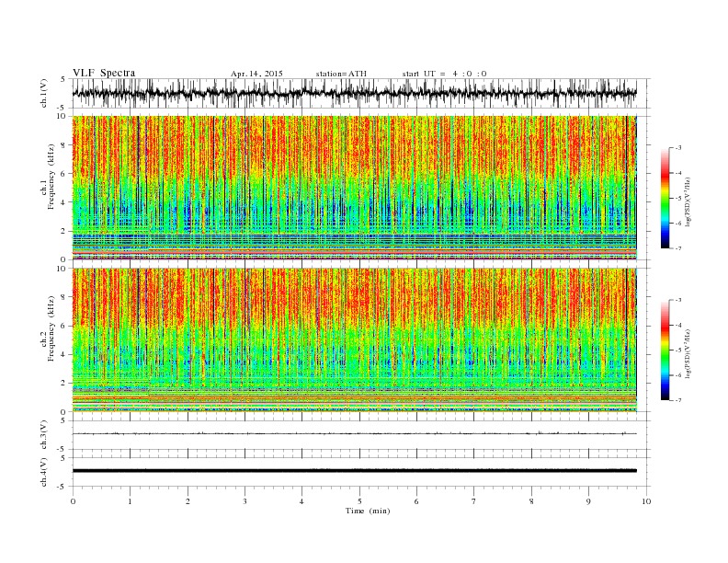Click the ch.1 color bar's log(PSD) label

(688, 201)
